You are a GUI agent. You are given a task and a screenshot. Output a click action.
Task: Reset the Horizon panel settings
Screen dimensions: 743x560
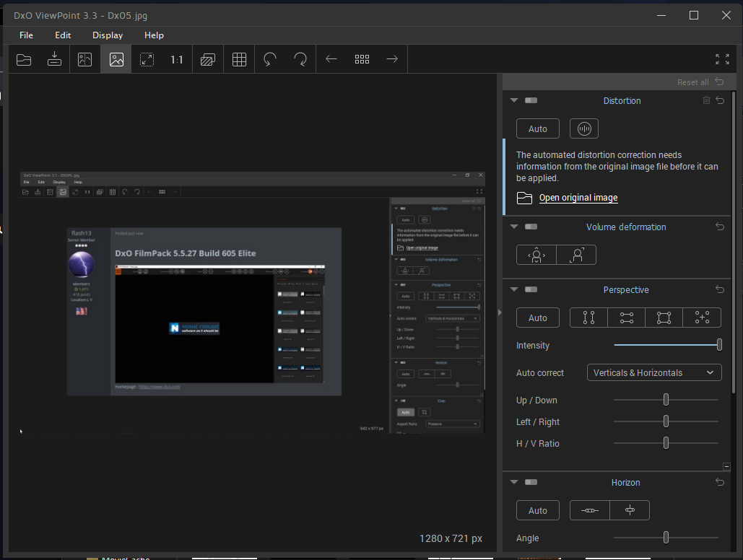pyautogui.click(x=721, y=482)
